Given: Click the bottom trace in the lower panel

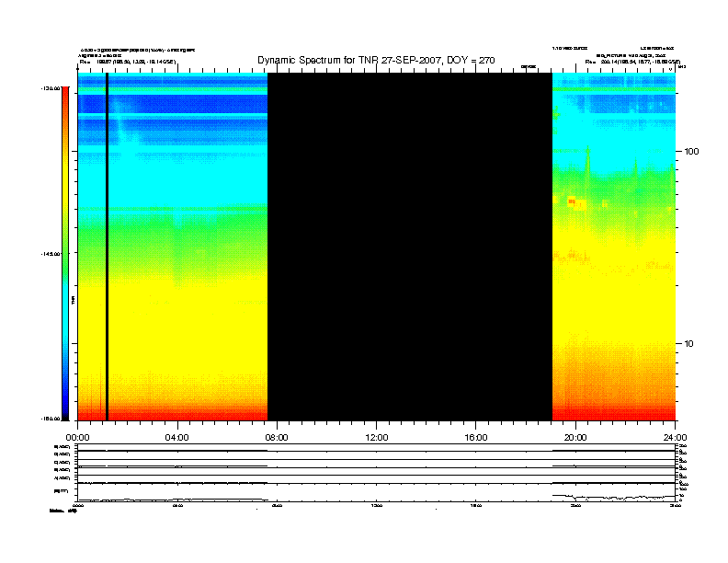Looking at the screenshot, I should pos(376,498).
